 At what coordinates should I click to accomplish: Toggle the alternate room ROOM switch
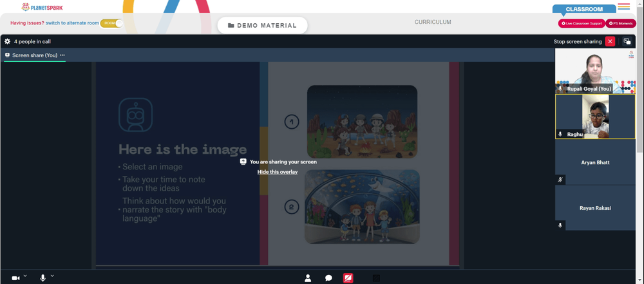click(111, 23)
